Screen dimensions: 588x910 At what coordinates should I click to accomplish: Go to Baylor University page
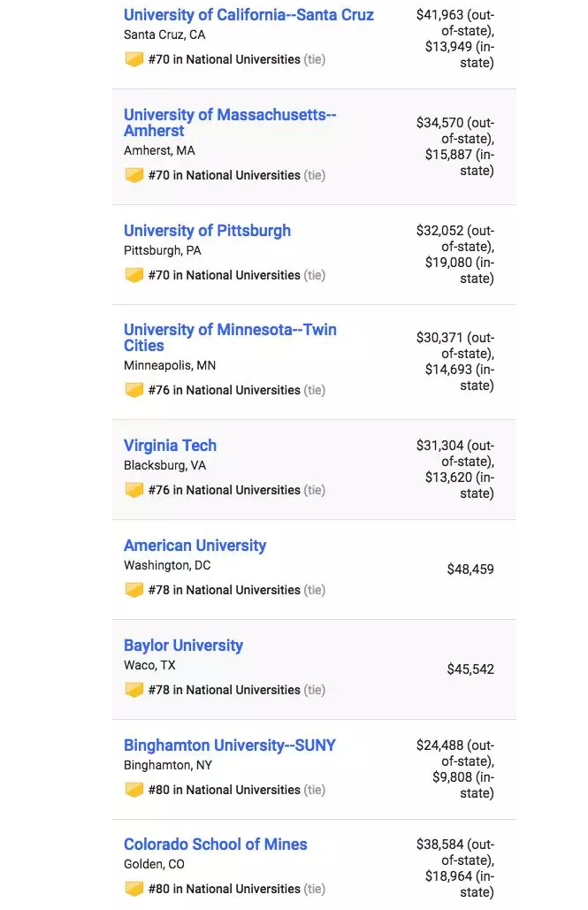(x=183, y=646)
